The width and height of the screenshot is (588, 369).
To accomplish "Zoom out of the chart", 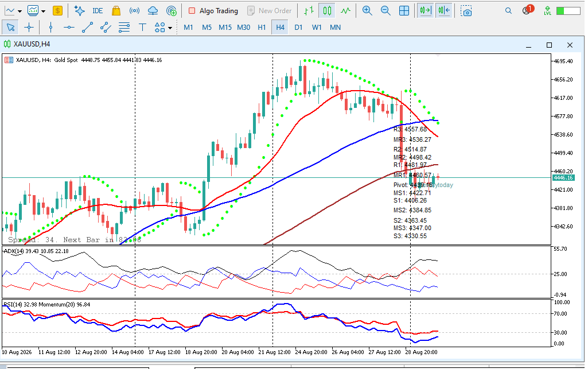I will 385,11.
